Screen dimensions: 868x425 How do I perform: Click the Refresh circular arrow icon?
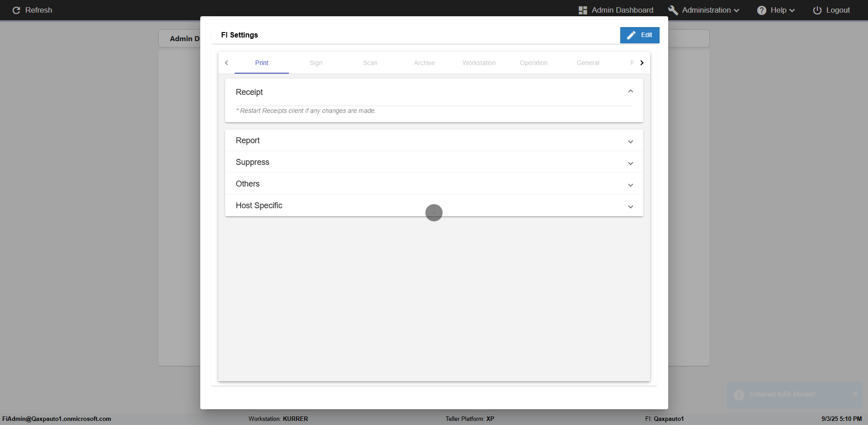(x=16, y=10)
